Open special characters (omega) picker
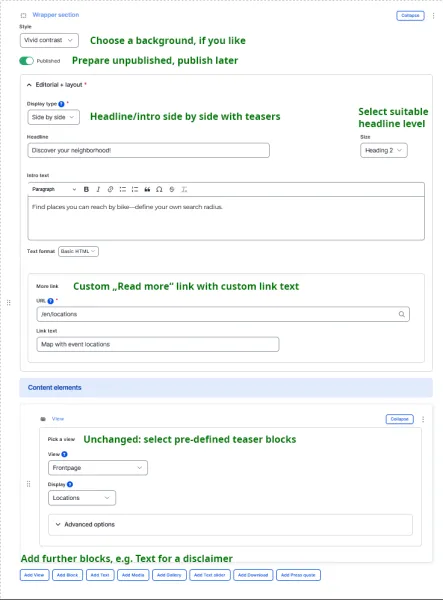The image size is (443, 600). click(x=159, y=189)
